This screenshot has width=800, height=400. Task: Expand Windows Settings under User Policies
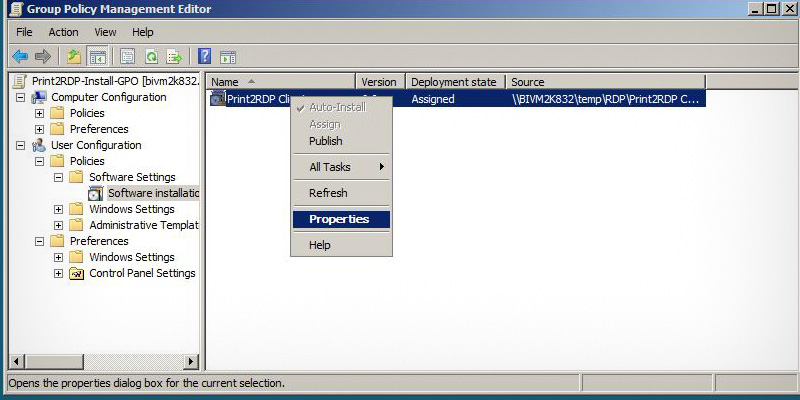[x=59, y=209]
